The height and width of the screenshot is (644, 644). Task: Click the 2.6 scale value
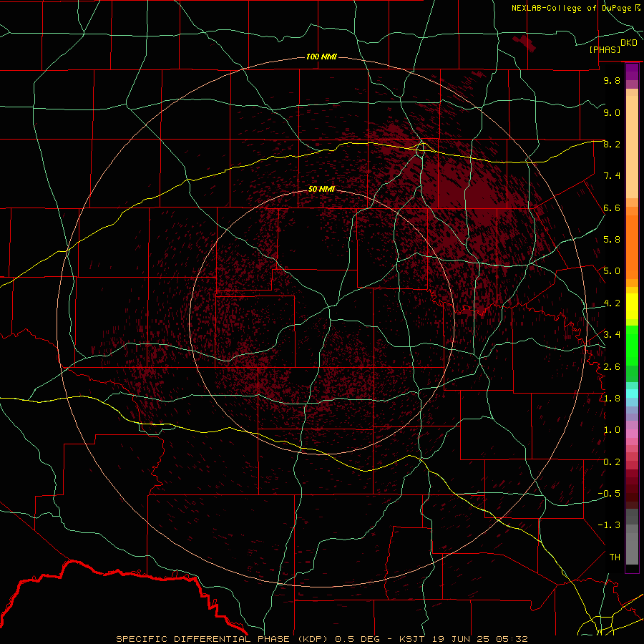(x=612, y=367)
